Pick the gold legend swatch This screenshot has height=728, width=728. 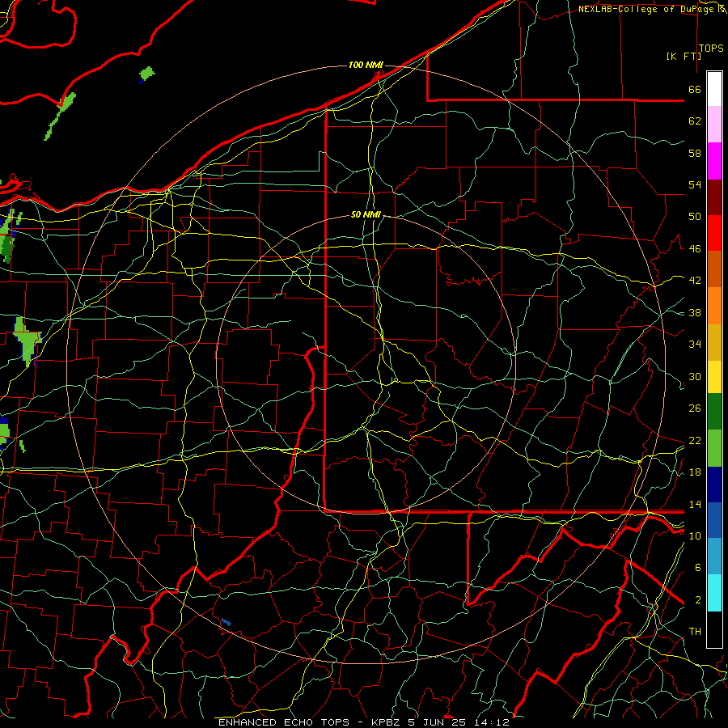click(x=714, y=342)
